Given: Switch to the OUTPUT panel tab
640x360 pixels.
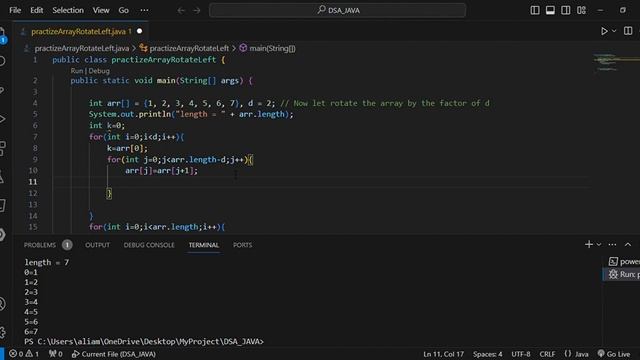Looking at the screenshot, I should coord(97,245).
